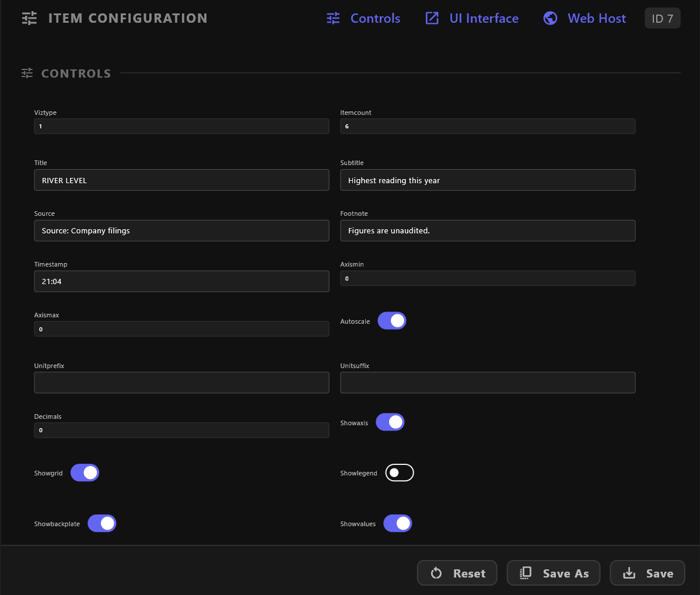Viewport: 700px width, 595px height.
Task: Click the Decimals label
Action: click(x=48, y=416)
